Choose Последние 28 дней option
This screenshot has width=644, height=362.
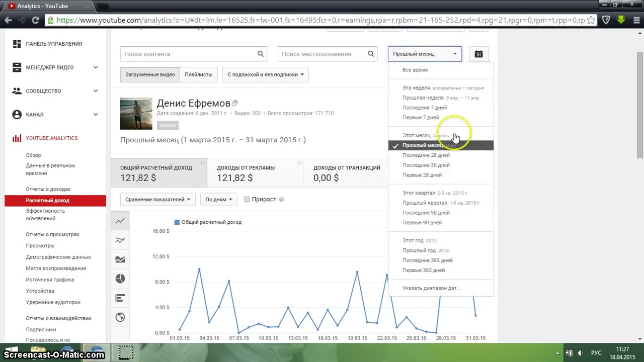click(426, 155)
